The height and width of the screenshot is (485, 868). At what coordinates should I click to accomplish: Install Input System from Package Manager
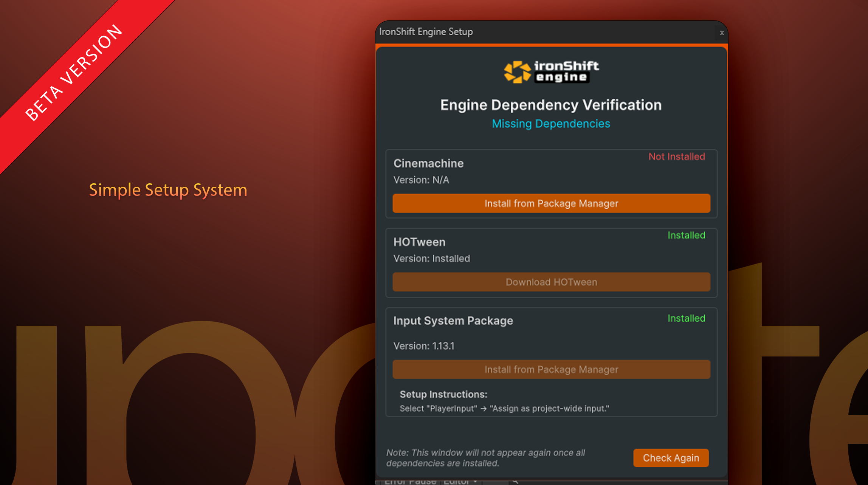click(x=551, y=369)
